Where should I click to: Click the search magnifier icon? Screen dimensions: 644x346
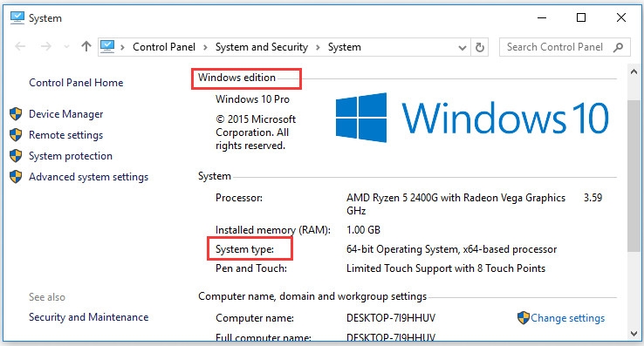[x=618, y=47]
